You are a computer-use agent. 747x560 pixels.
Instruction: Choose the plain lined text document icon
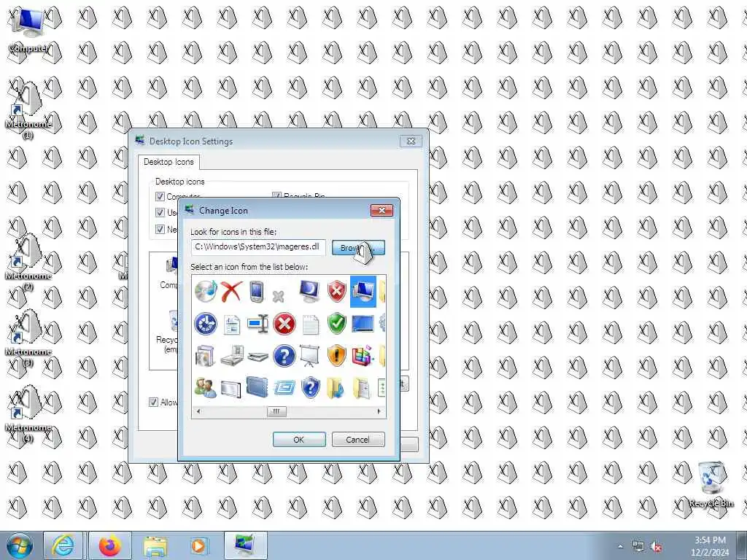[310, 324]
